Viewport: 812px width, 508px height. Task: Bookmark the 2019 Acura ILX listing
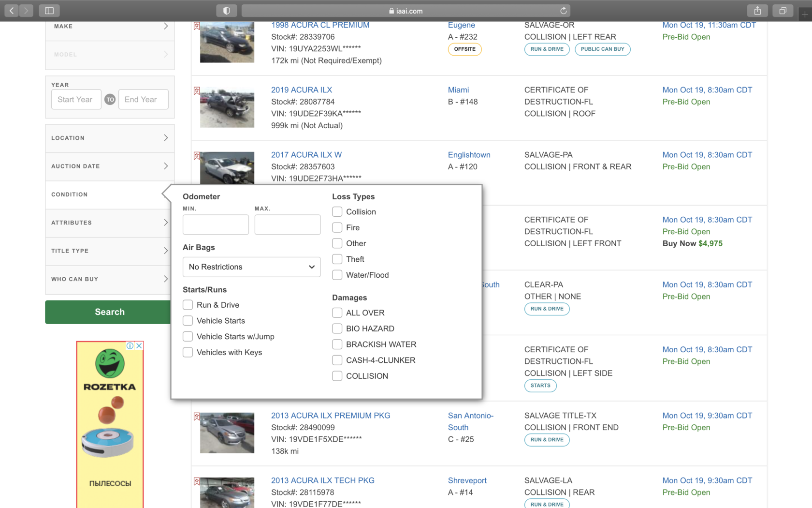click(197, 90)
